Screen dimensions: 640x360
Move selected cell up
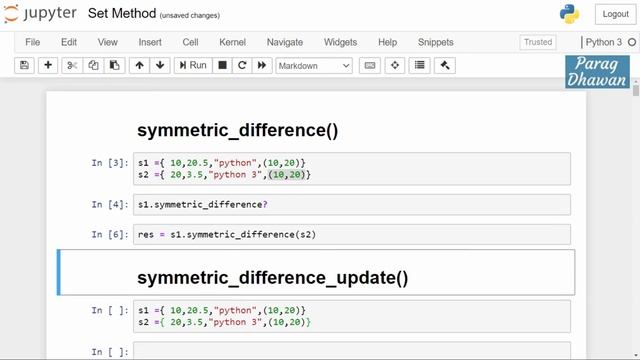tap(140, 65)
